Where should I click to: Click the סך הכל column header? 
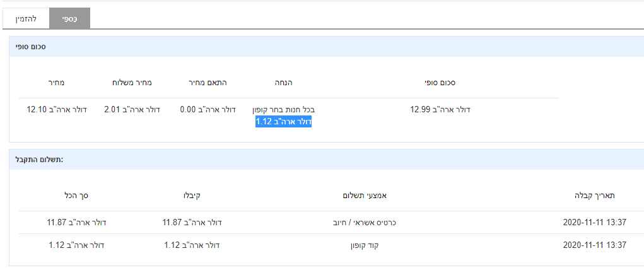click(76, 196)
